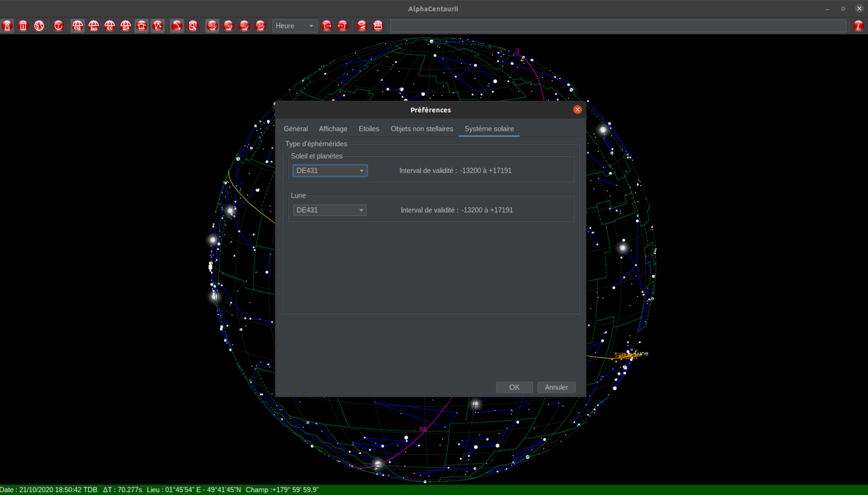Click inside the toolbar search field
Viewport: 868px width, 495px height.
tap(613, 25)
